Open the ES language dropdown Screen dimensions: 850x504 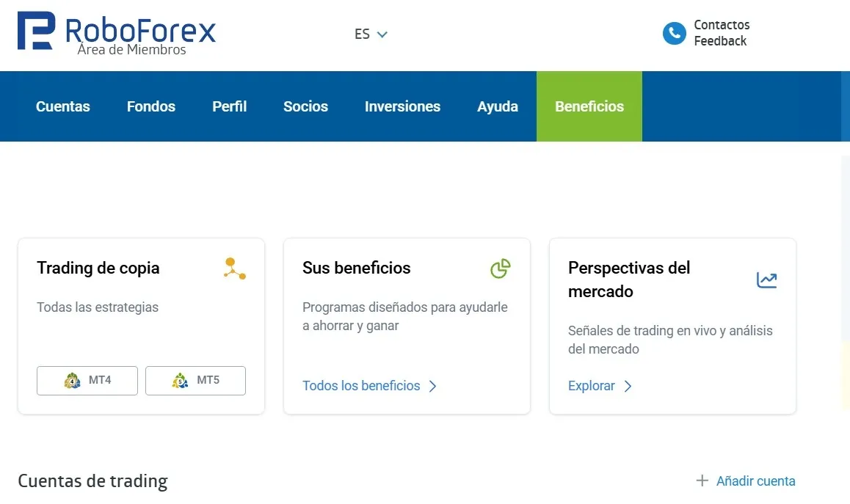(x=371, y=34)
